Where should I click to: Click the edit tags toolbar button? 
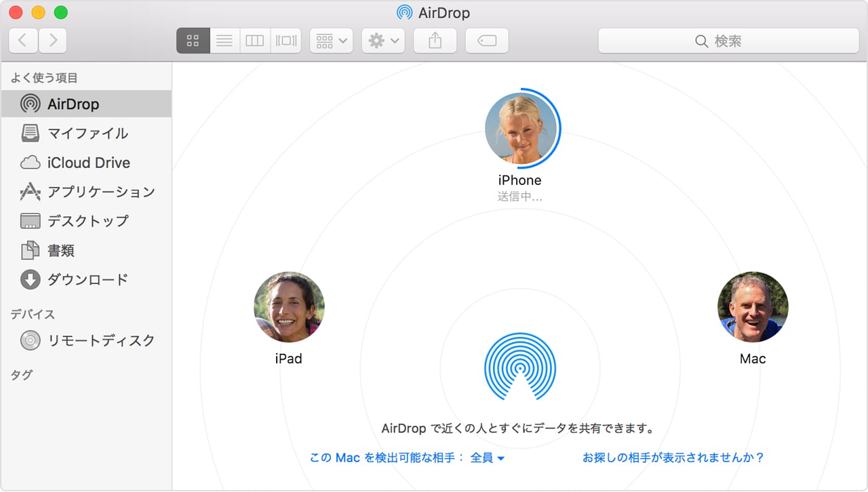487,41
